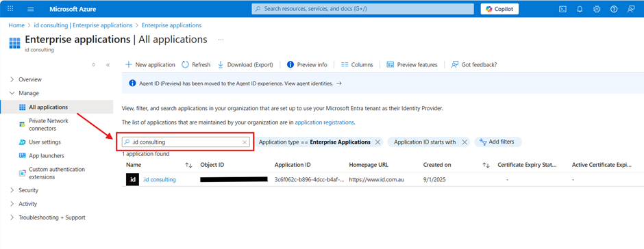Click the Microsoft Azure header title
This screenshot has width=644, height=249.
[73, 9]
